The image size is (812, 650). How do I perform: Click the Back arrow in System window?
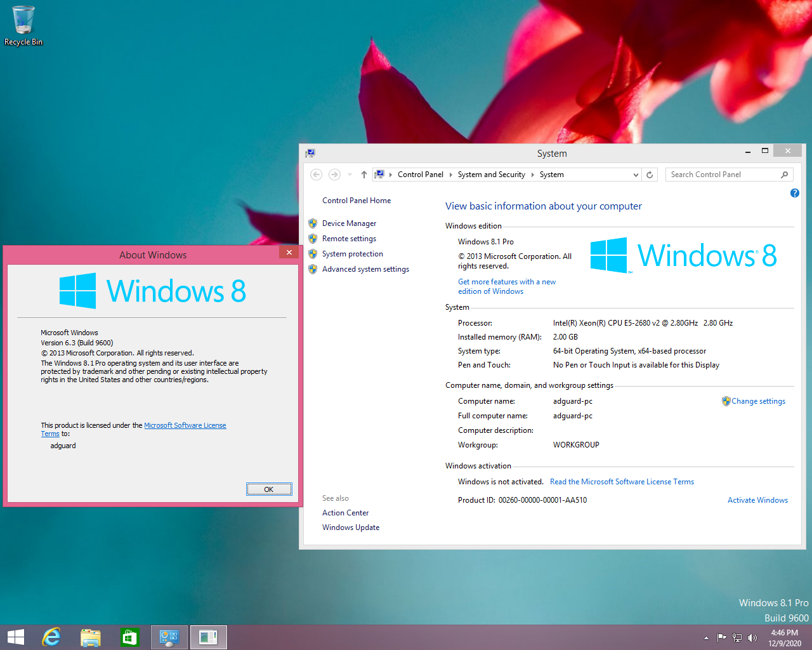317,175
